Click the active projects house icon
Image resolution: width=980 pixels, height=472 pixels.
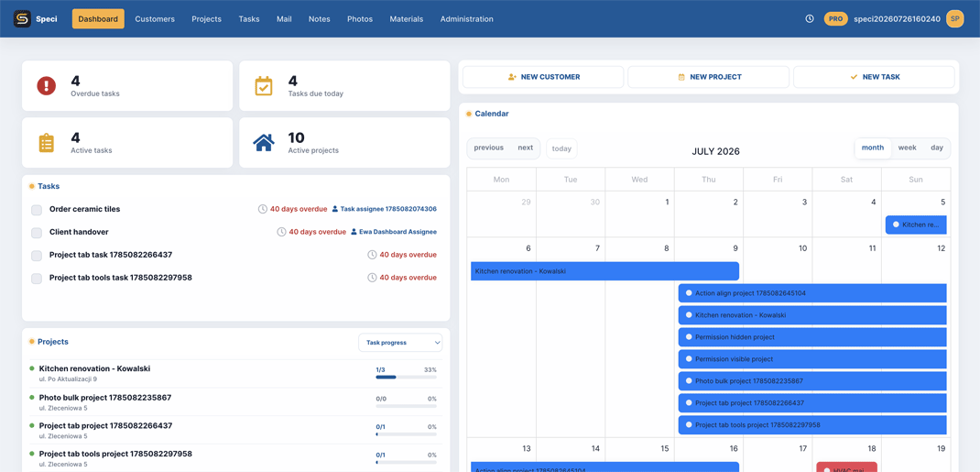(264, 143)
